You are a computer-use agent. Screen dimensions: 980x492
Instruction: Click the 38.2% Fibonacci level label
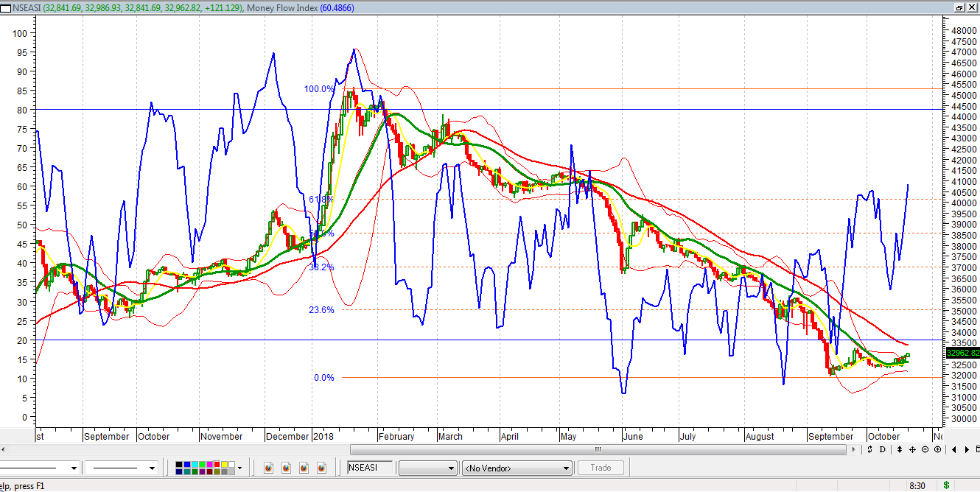click(x=321, y=267)
